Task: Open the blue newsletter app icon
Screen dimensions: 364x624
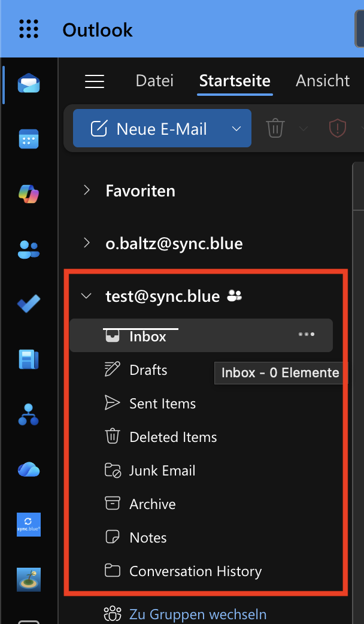Action: [29, 359]
